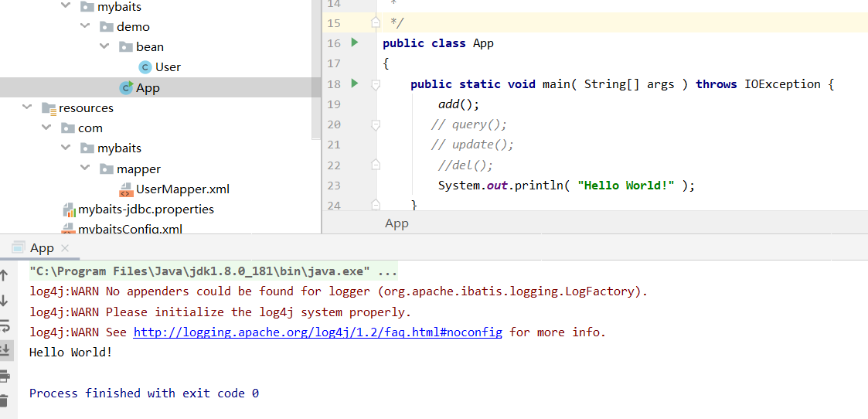Select the App run tab
The width and height of the screenshot is (868, 419).
[42, 248]
